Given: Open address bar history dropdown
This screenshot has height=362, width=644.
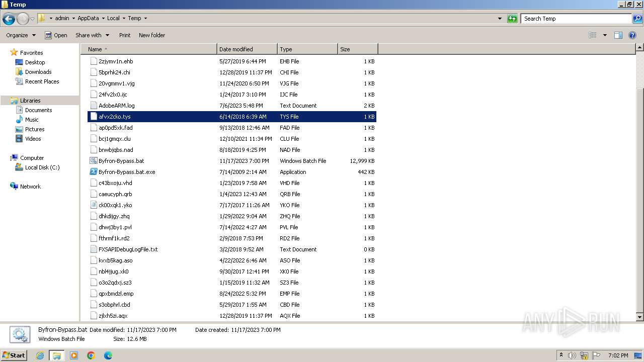Looking at the screenshot, I should [500, 19].
